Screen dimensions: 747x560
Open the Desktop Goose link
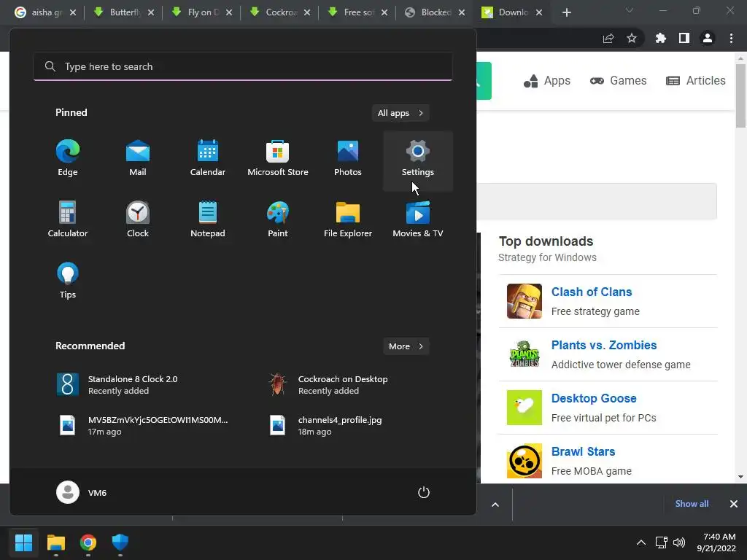(x=594, y=399)
